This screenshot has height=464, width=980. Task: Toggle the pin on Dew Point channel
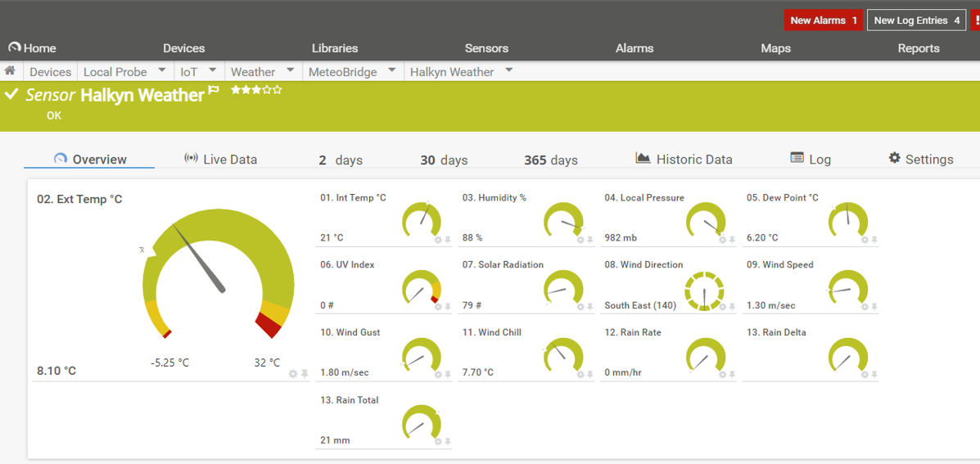point(874,240)
